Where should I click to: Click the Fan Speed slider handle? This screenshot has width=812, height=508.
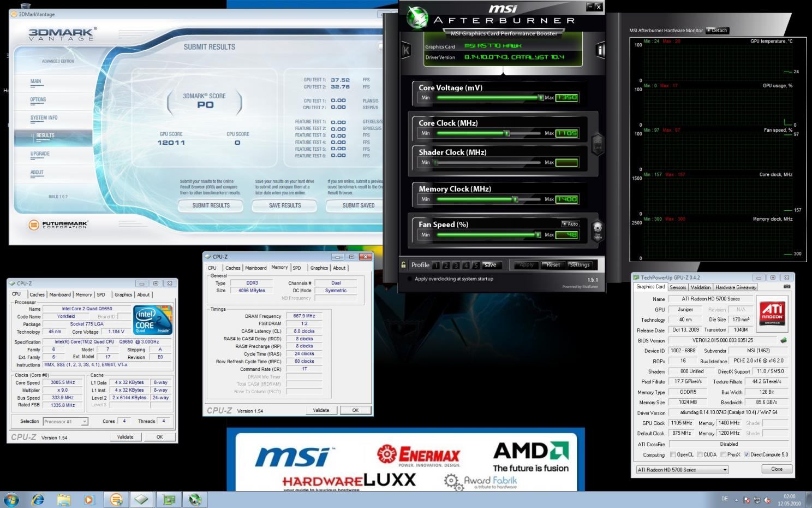538,235
